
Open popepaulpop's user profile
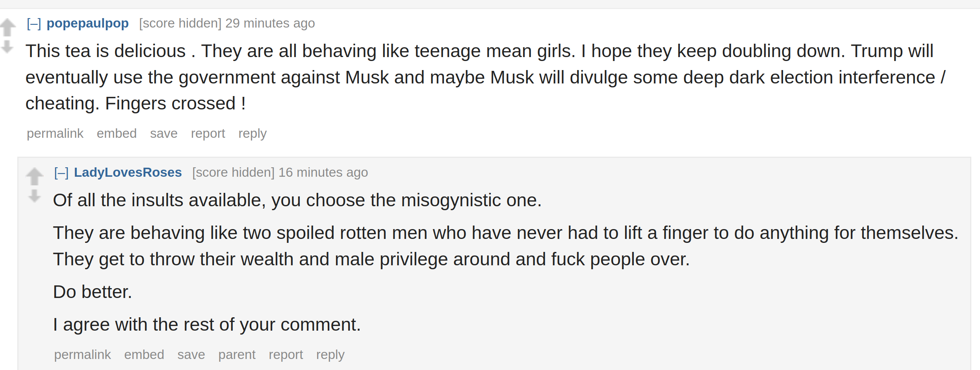pos(87,23)
